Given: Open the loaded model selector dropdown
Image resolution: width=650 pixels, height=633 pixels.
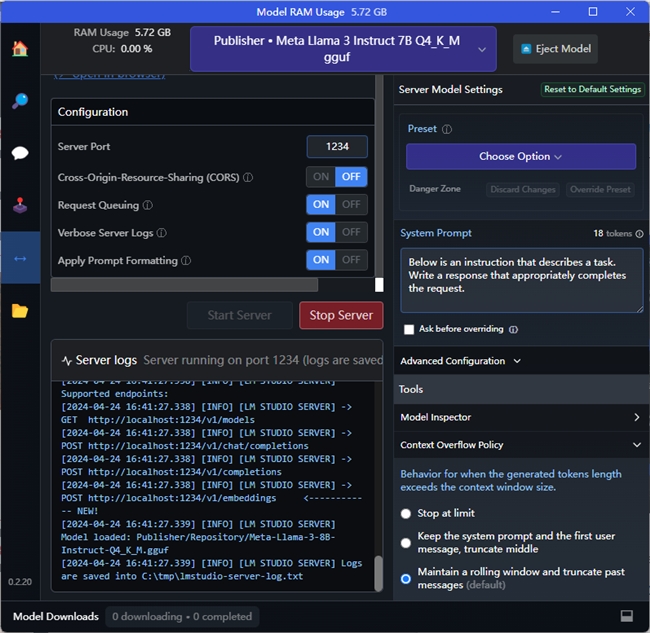Looking at the screenshot, I should (x=343, y=49).
